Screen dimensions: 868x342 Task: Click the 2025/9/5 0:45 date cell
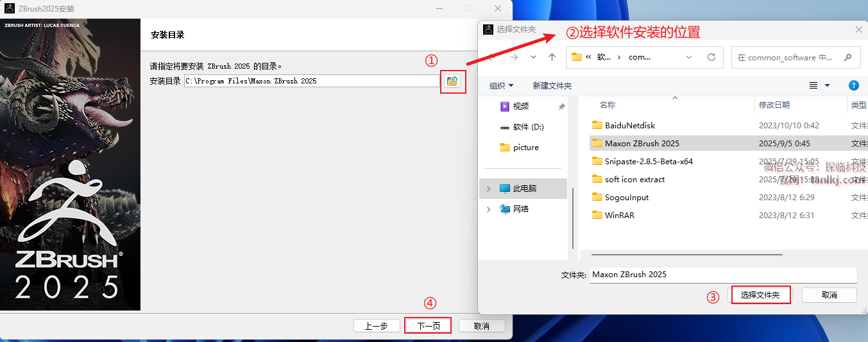click(x=784, y=144)
